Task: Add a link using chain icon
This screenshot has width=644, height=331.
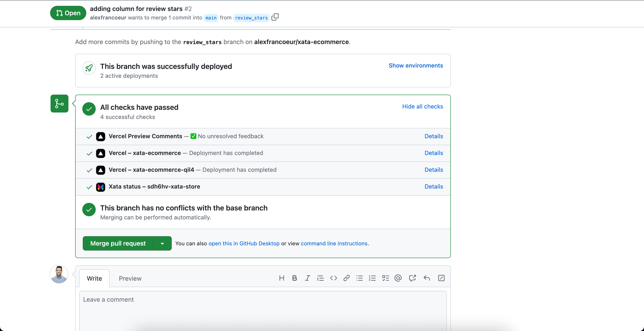Action: tap(347, 278)
